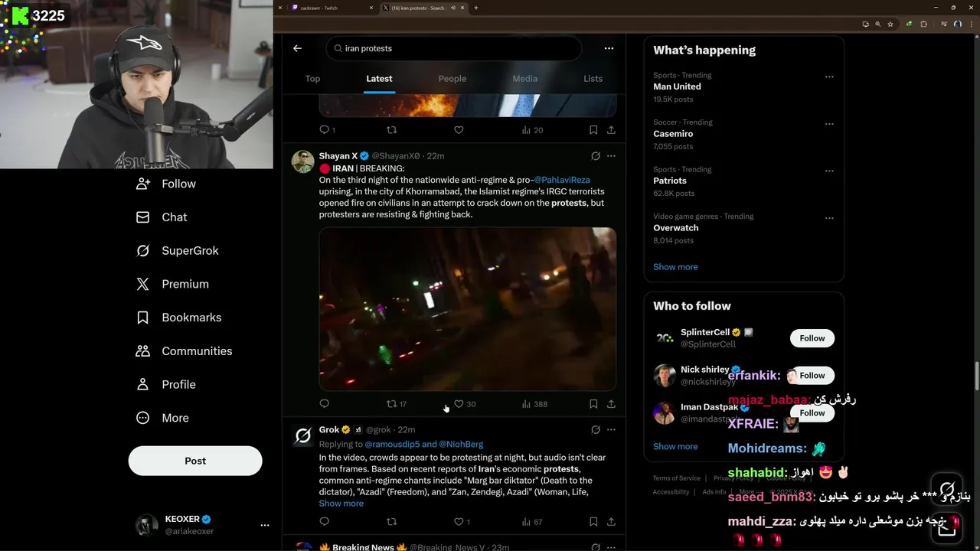Viewport: 980px width, 551px height.
Task: Open the @ramousdip5 reply mention
Action: click(392, 444)
